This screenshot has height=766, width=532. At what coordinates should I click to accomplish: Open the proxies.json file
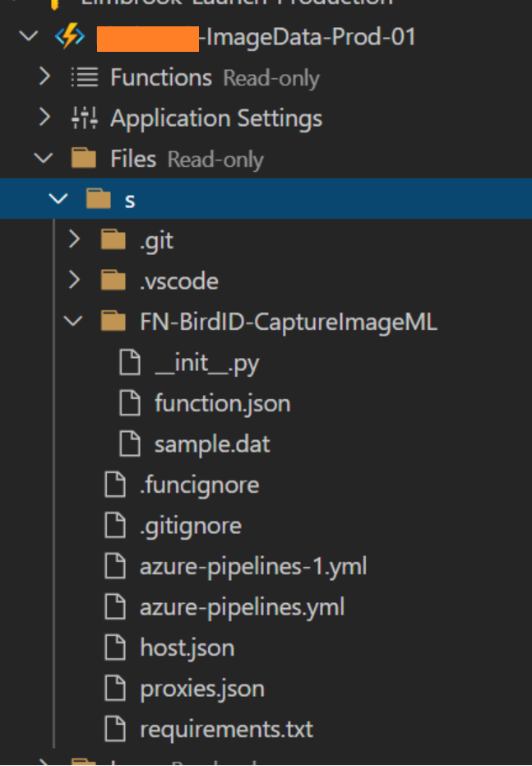point(201,689)
